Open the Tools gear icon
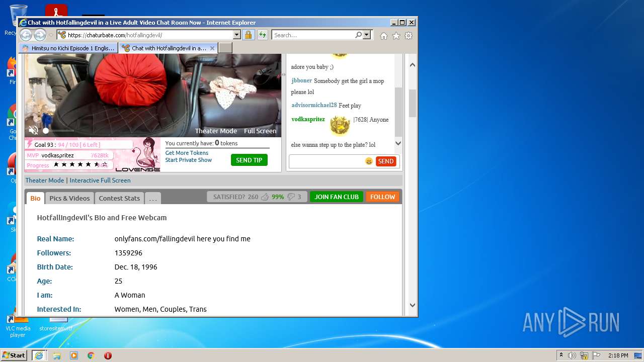Screen dimensions: 644x362 [x=409, y=36]
